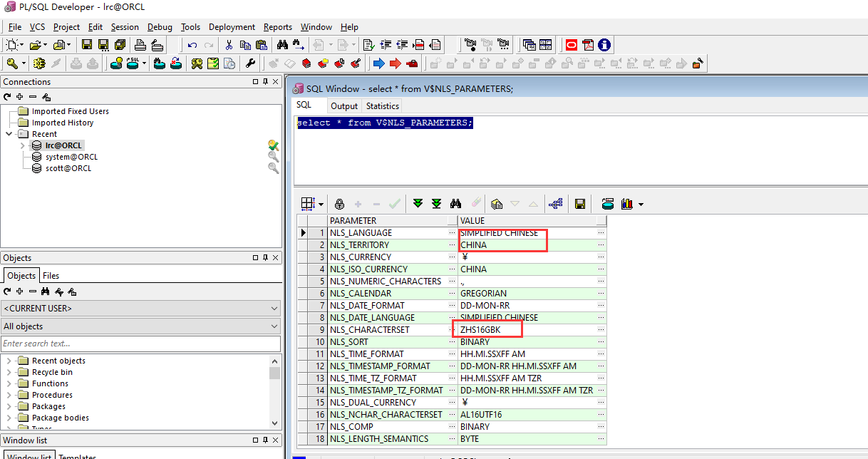Open Preferences with the wrench icon
Screen dimensions: 868x459
click(250, 63)
